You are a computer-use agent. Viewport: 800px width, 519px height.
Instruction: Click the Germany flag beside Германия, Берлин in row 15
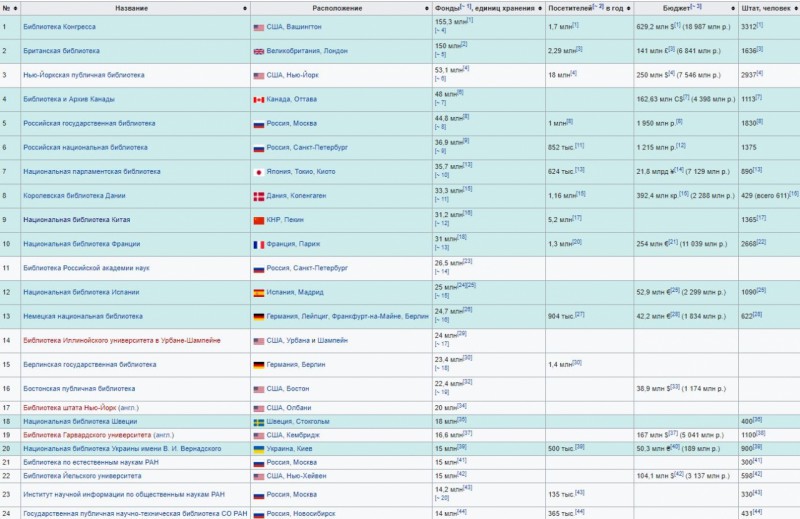pos(259,365)
